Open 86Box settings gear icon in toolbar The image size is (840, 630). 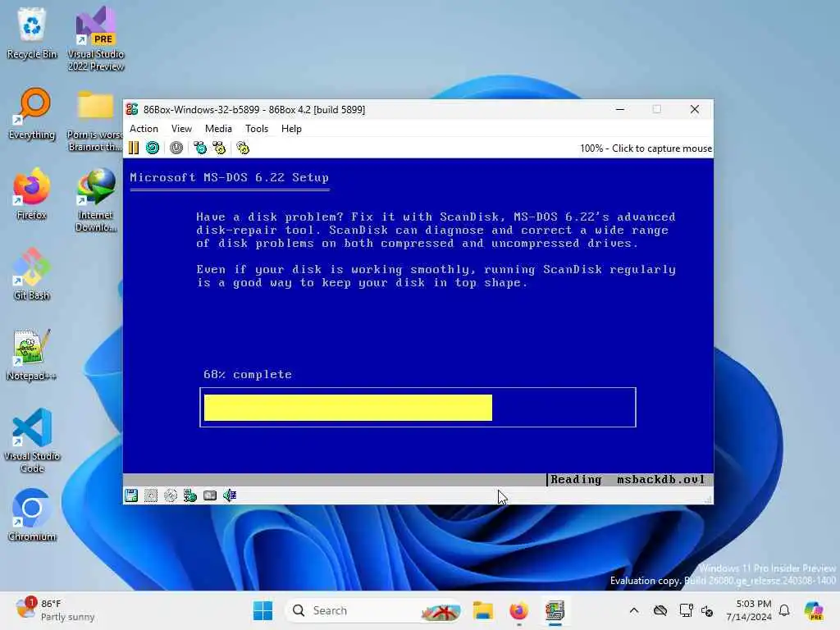pos(243,148)
